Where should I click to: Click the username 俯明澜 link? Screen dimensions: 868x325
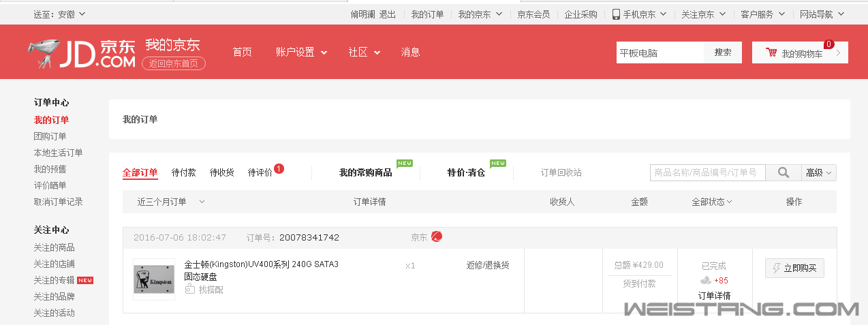[x=363, y=14]
